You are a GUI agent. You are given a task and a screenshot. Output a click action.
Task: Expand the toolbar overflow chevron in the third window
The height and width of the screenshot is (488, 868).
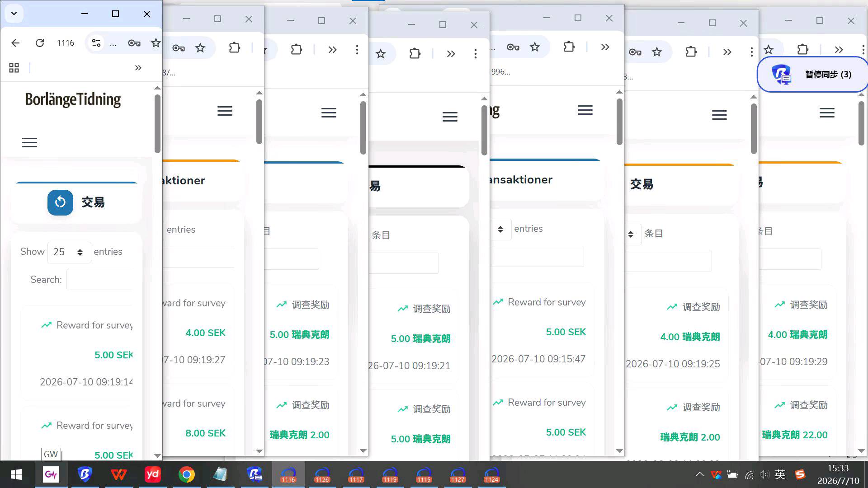pos(332,50)
